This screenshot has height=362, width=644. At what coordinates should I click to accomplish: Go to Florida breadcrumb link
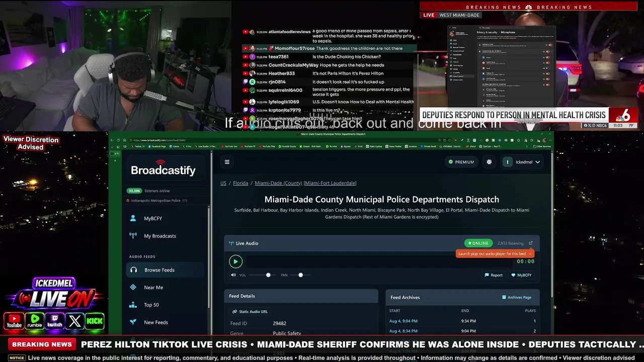click(x=240, y=183)
